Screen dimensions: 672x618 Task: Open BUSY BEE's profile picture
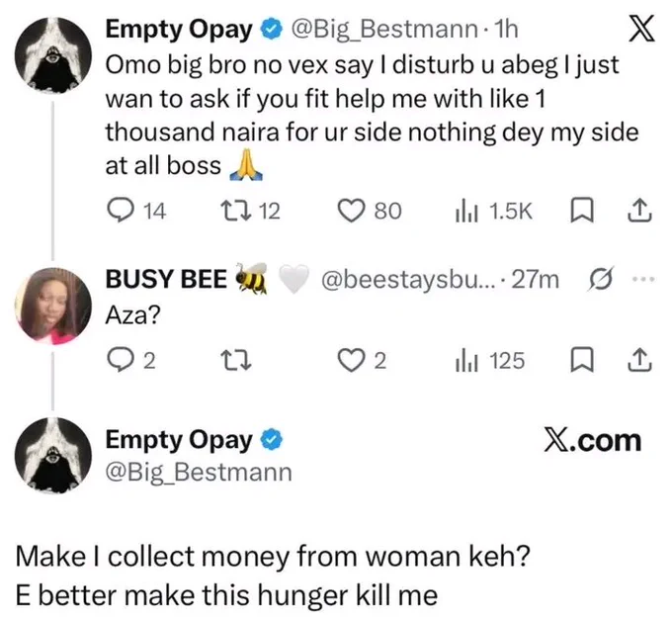tap(53, 307)
